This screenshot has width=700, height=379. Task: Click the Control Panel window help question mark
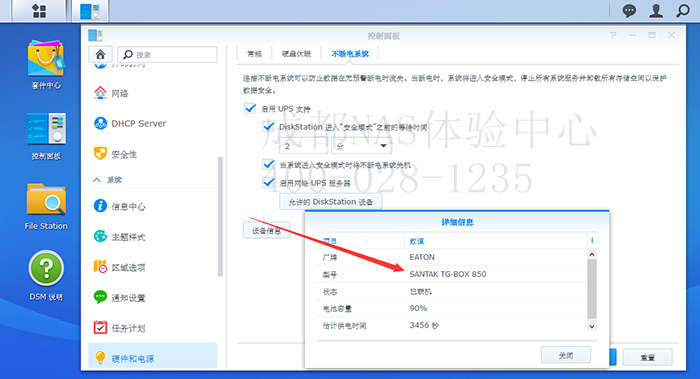pos(613,35)
